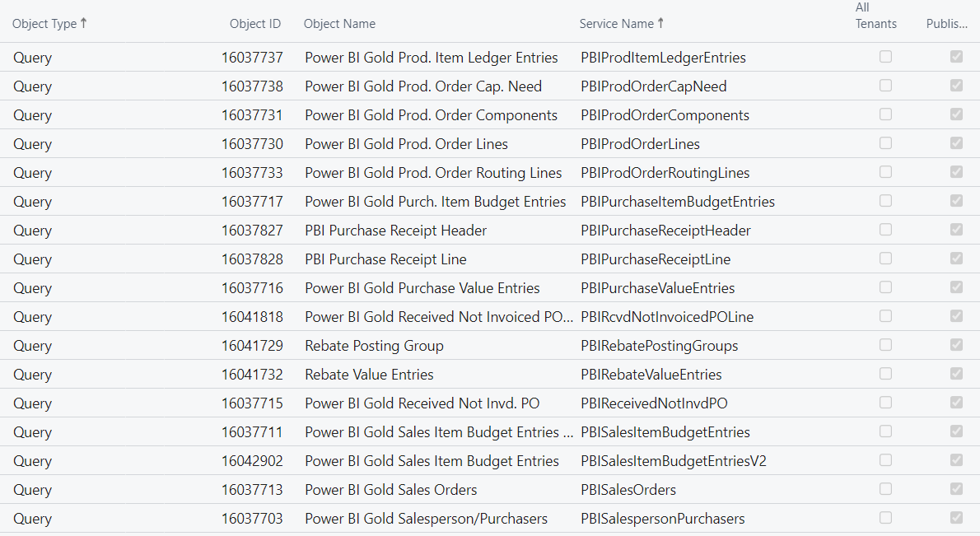Toggle Published checkbox for PBIRebateValueEntries

point(956,374)
